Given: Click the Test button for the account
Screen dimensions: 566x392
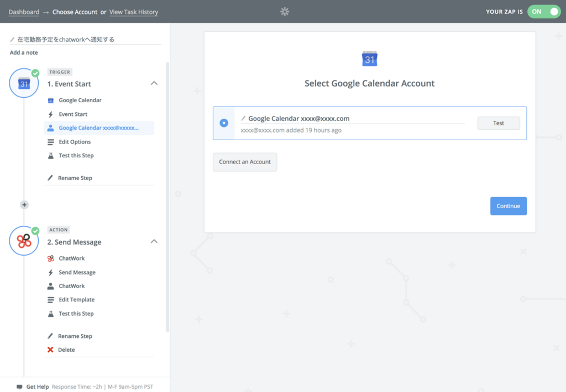Looking at the screenshot, I should point(499,123).
